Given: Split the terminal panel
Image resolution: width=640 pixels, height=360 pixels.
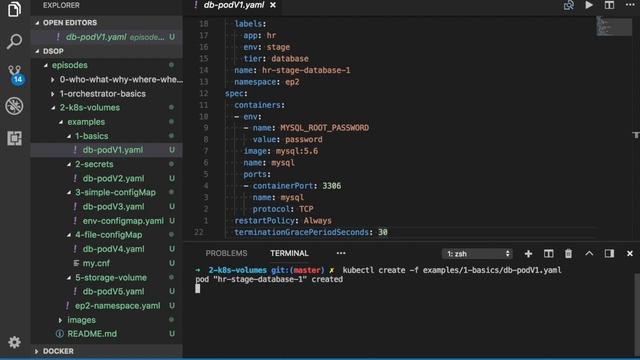Looking at the screenshot, I should coord(549,253).
